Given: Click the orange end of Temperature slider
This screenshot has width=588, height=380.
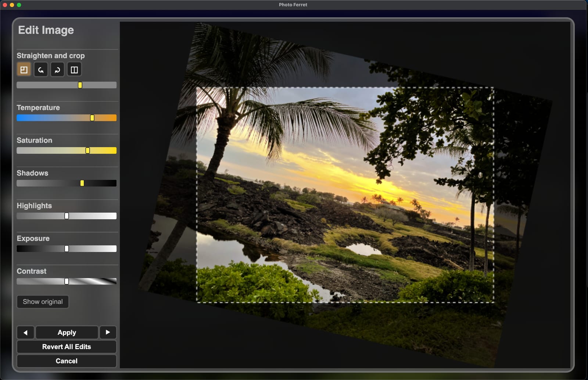Looking at the screenshot, I should [110, 118].
